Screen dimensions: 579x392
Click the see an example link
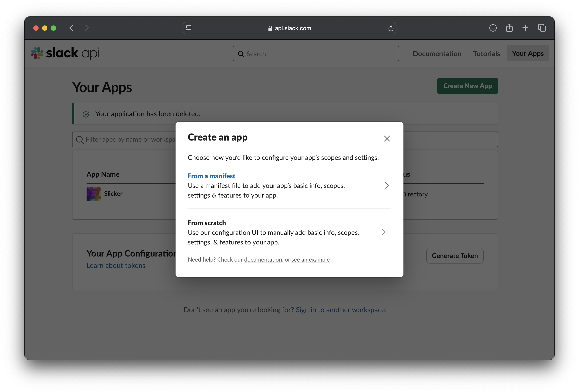pyautogui.click(x=310, y=260)
